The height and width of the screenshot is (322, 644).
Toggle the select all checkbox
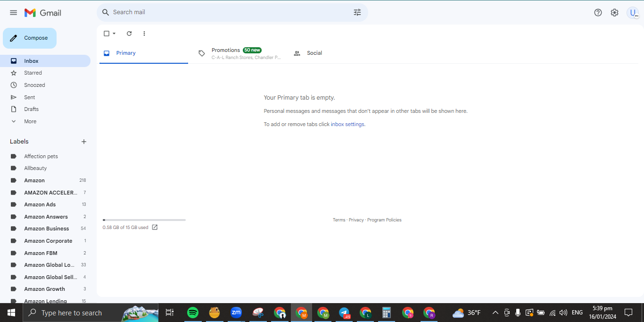coord(107,34)
